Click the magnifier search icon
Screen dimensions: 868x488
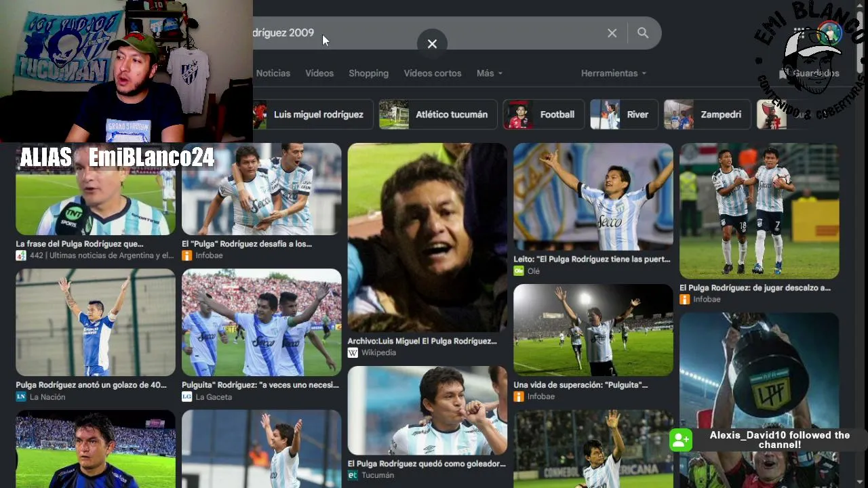coord(643,33)
